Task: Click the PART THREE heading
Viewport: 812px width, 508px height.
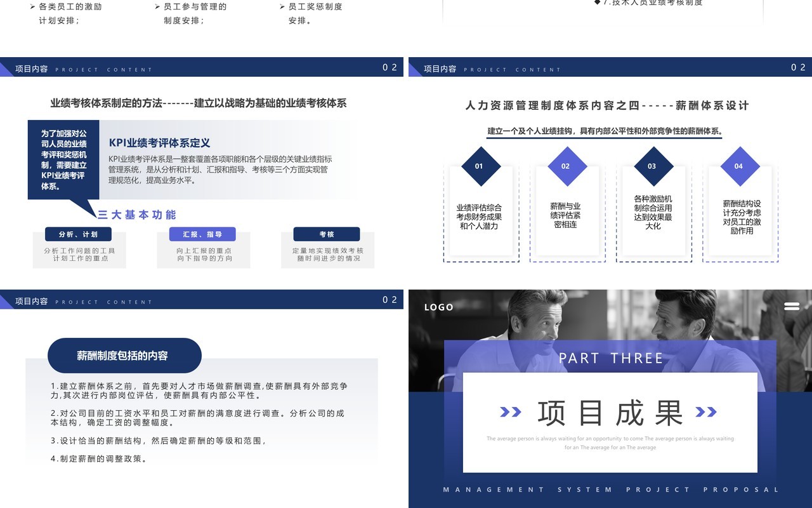Action: click(x=610, y=358)
